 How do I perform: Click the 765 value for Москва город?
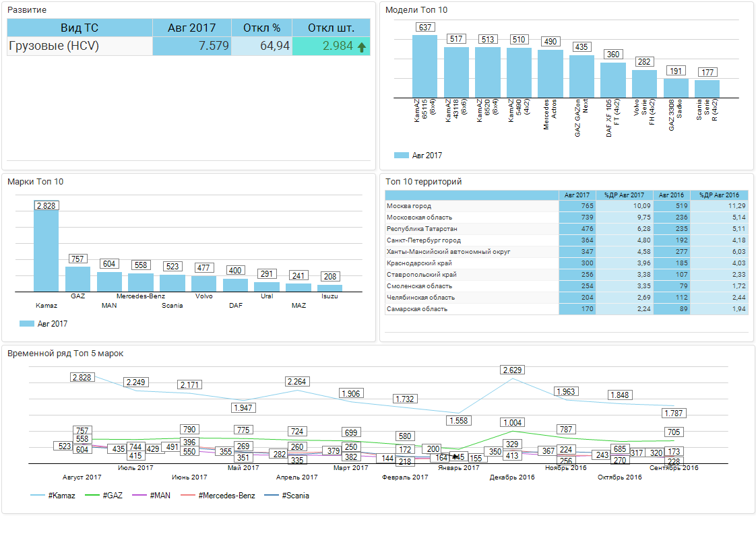(x=577, y=206)
